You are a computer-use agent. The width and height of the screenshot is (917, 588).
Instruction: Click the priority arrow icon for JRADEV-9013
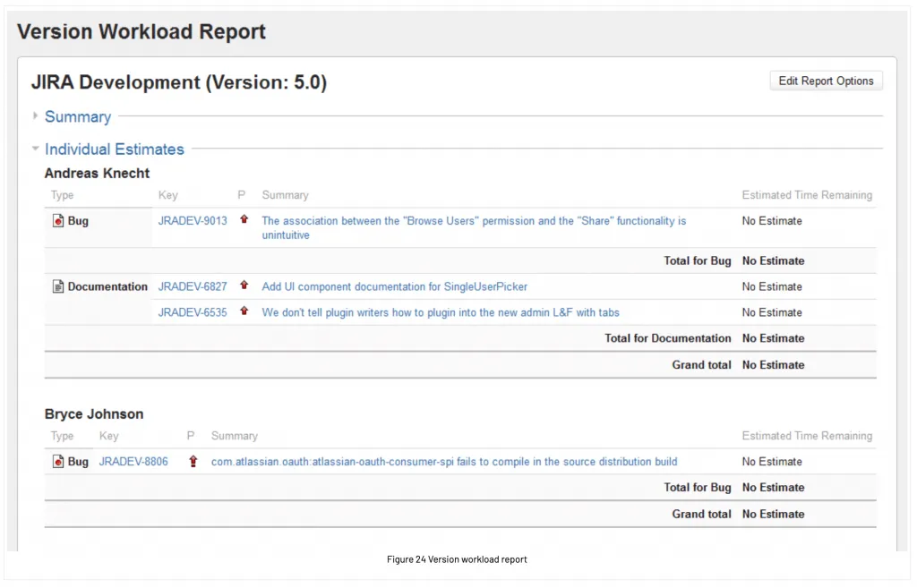point(244,219)
